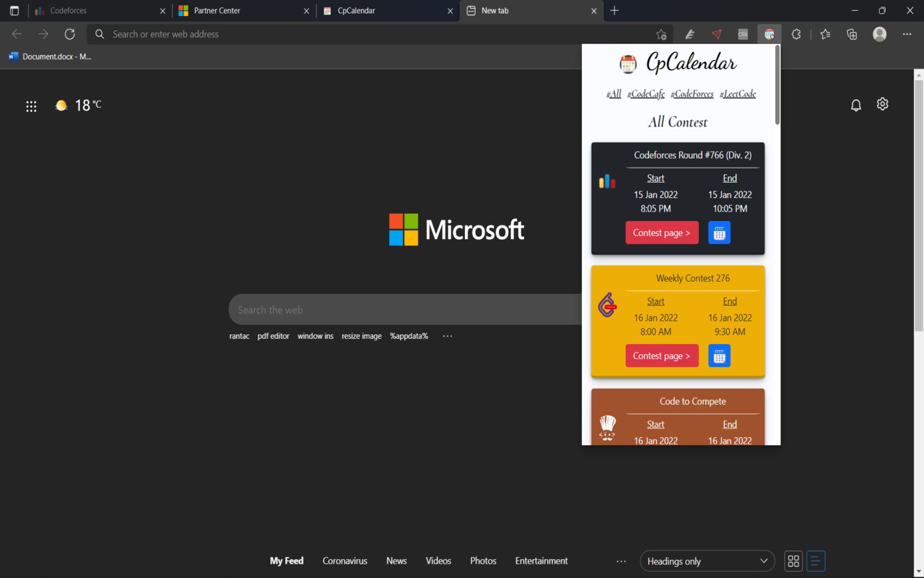The width and height of the screenshot is (924, 578).
Task: Open the notifications bell
Action: click(x=856, y=105)
